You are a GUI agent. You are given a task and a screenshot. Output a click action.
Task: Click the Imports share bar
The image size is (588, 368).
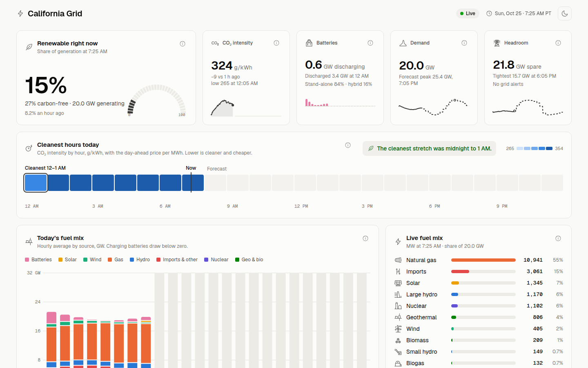[483, 272]
